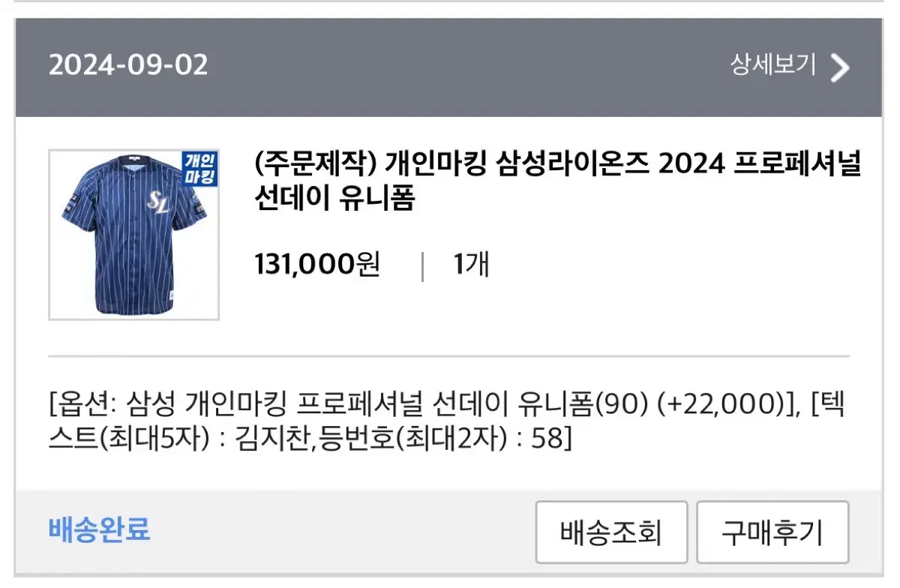This screenshot has height=588, width=900.
Task: Select the order date 2024-09-02
Action: pos(128,66)
